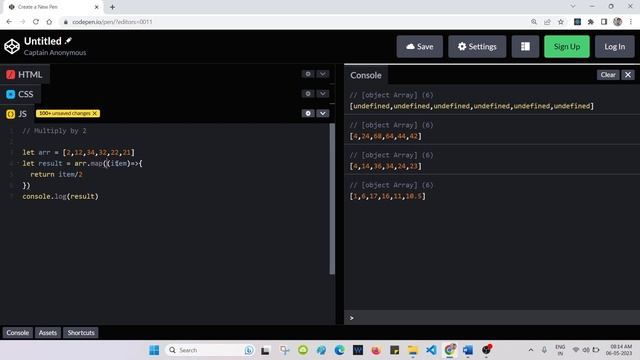Viewport: 640px width, 360px height.
Task: Open the tab search chevron
Action: tap(573, 7)
